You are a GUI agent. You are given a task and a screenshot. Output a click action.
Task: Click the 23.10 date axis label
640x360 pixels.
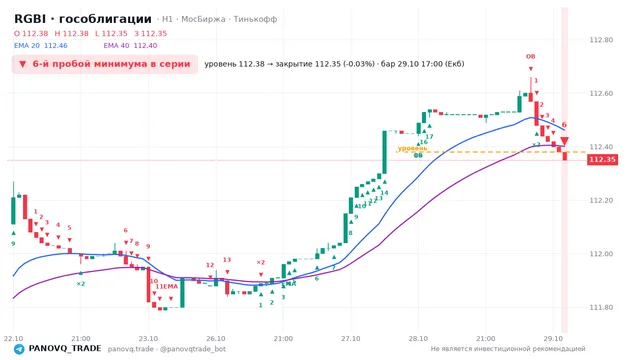coord(148,338)
